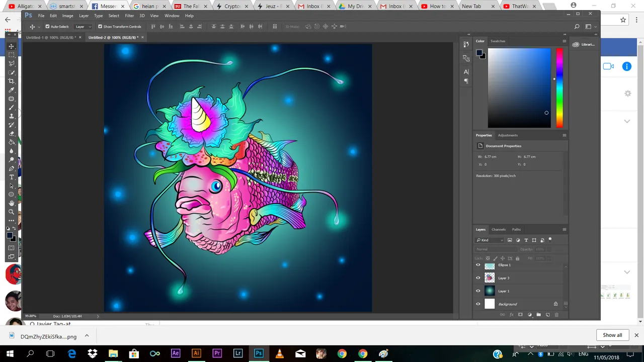Toggle Show Transform Controls checkbox
The height and width of the screenshot is (362, 644).
click(x=100, y=27)
